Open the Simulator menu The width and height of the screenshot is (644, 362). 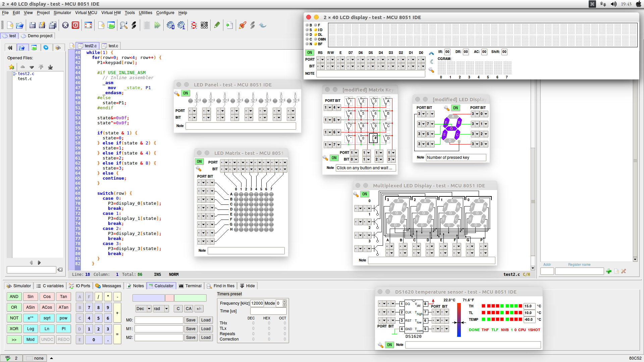coord(62,13)
